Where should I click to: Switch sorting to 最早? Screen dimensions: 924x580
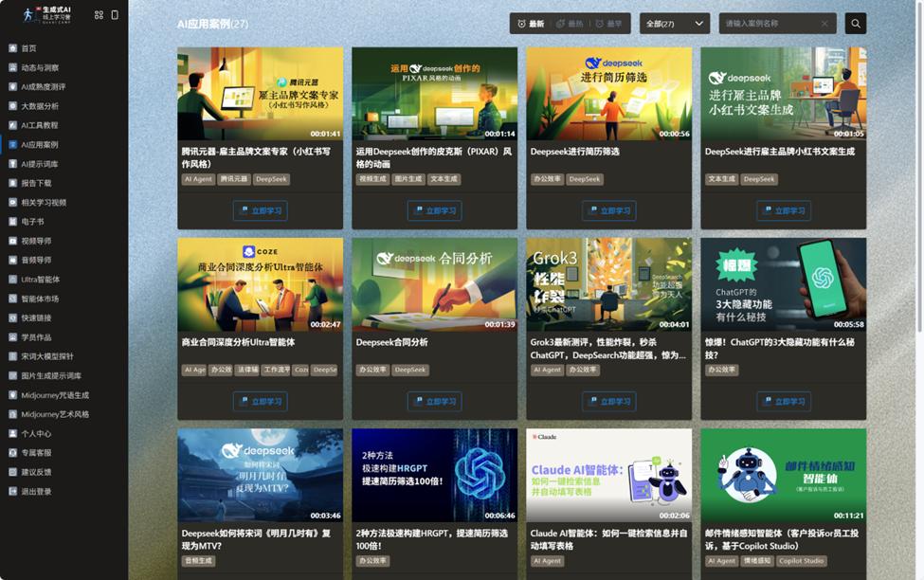point(608,24)
